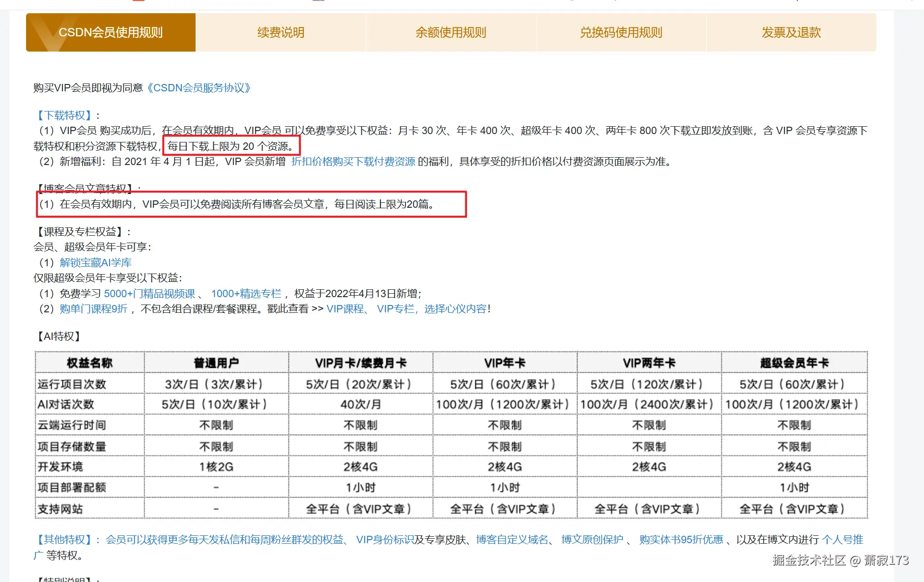The width and height of the screenshot is (924, 582).
Task: Click the 购实体书95折优惠 link
Action: [x=681, y=540]
